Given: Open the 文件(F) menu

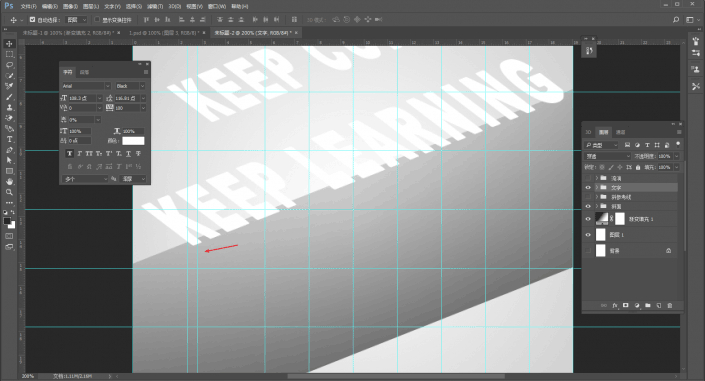Looking at the screenshot, I should (x=29, y=6).
